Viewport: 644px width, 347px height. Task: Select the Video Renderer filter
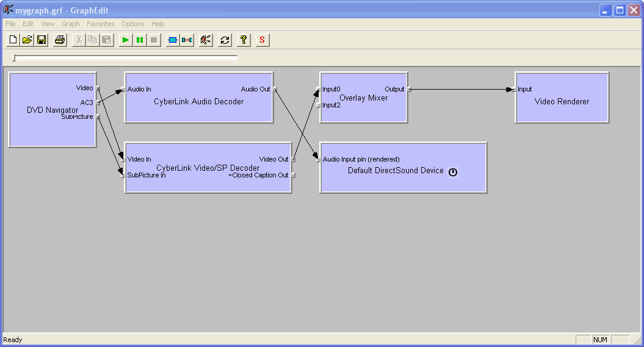[x=562, y=98]
